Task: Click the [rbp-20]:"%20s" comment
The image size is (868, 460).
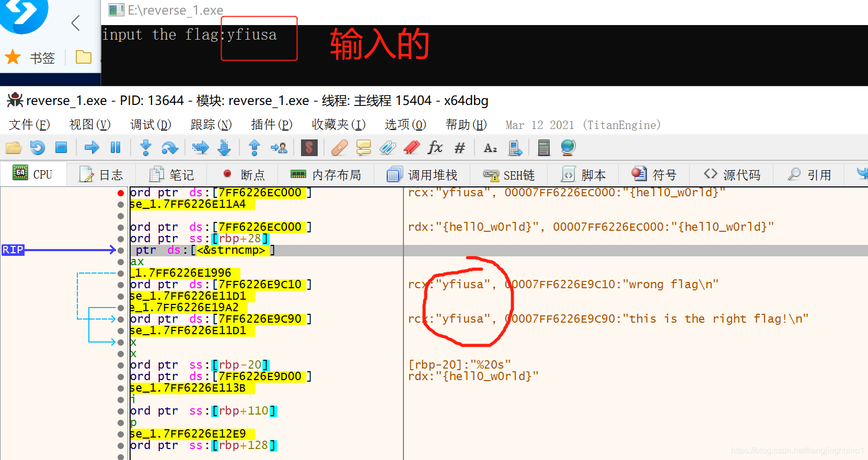Action: (459, 365)
